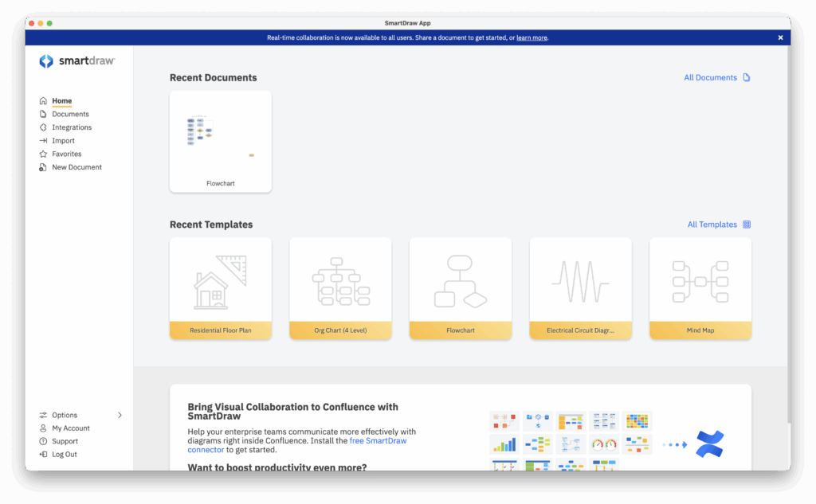Image resolution: width=816 pixels, height=504 pixels.
Task: Open Integrations in the sidebar
Action: pyautogui.click(x=72, y=127)
